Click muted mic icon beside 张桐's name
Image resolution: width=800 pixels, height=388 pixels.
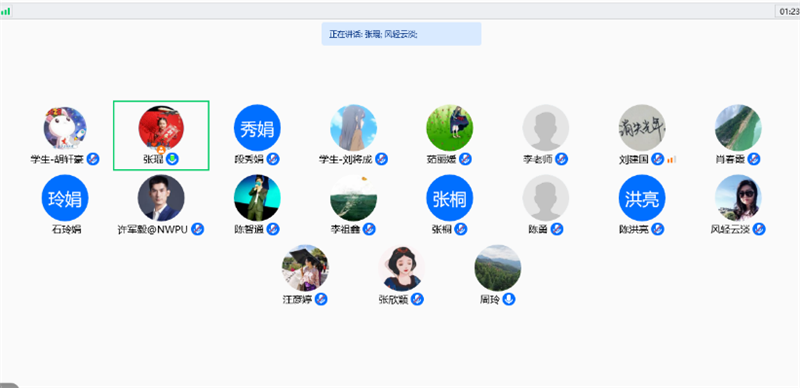461,229
